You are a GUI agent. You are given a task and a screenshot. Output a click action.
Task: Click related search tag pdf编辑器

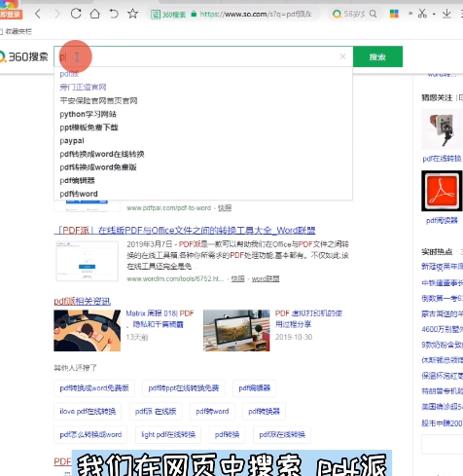pos(255,388)
